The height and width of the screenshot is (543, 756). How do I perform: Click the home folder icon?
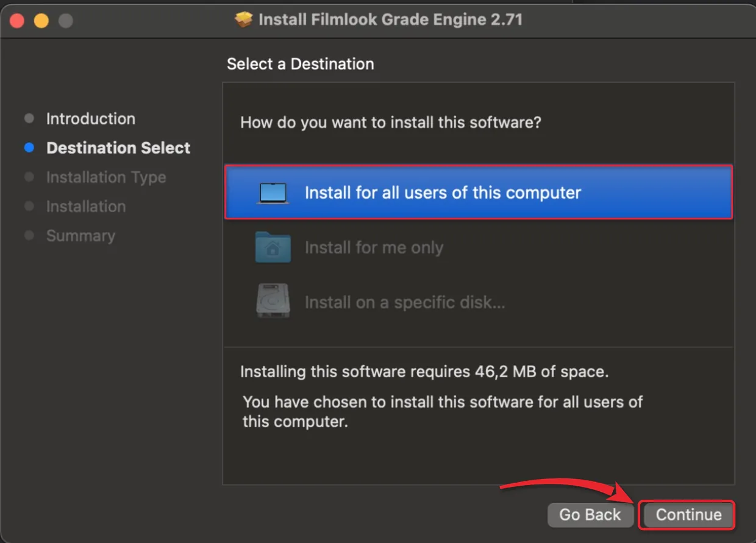(273, 247)
